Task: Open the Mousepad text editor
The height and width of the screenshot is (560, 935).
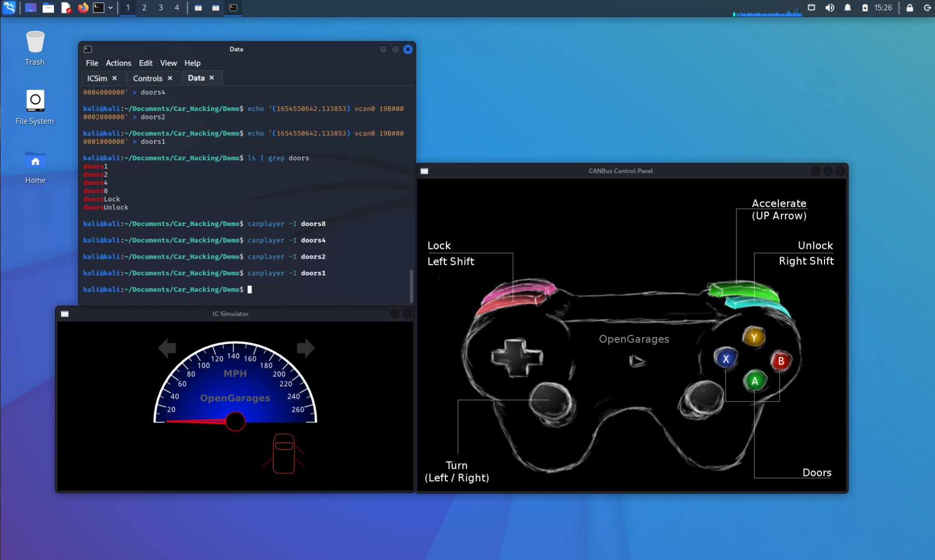Action: 66,8
